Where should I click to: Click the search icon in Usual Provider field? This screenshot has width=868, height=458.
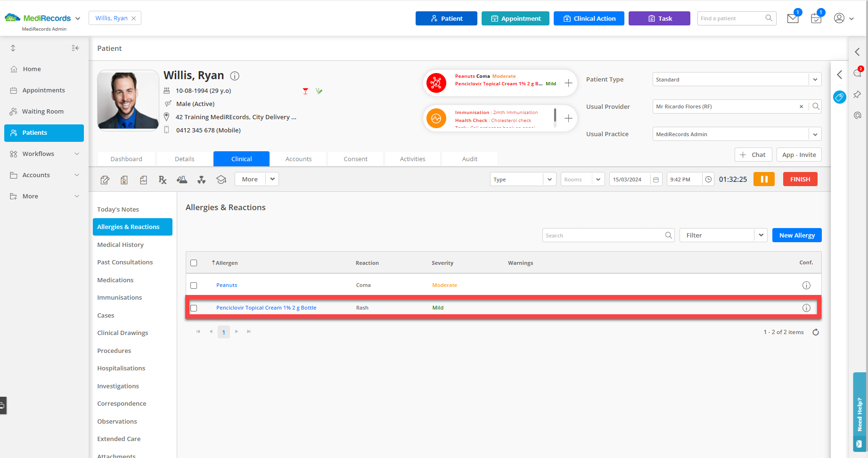[816, 106]
